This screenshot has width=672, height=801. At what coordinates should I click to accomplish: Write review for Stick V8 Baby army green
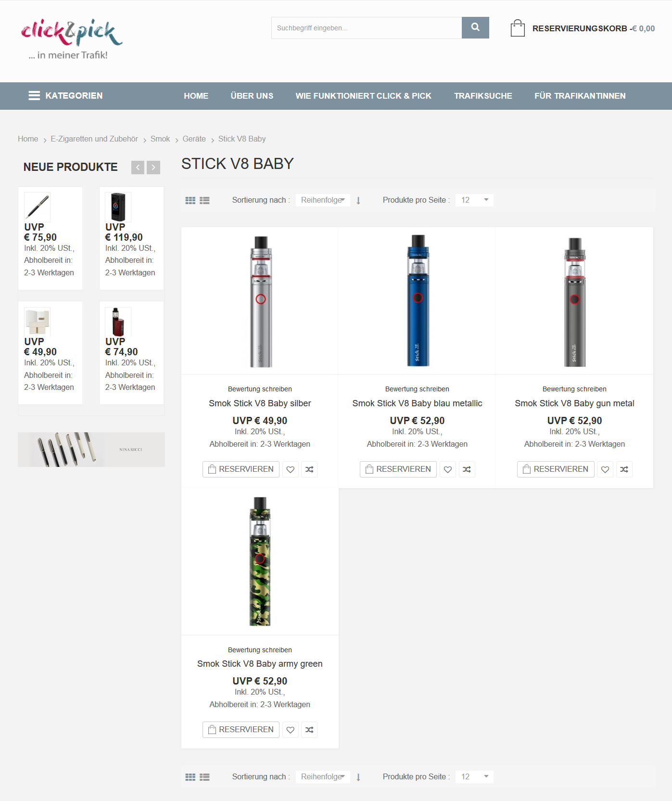(x=260, y=650)
